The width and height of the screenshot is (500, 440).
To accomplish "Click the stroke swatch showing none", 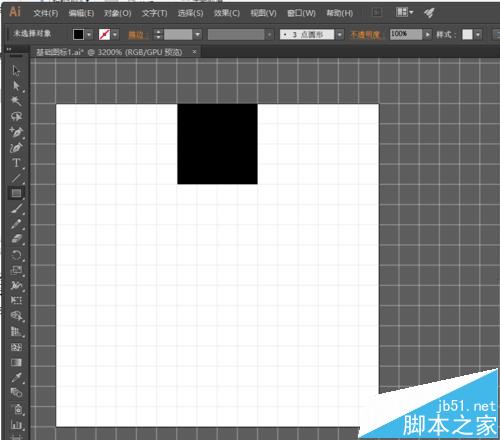I will pyautogui.click(x=104, y=34).
